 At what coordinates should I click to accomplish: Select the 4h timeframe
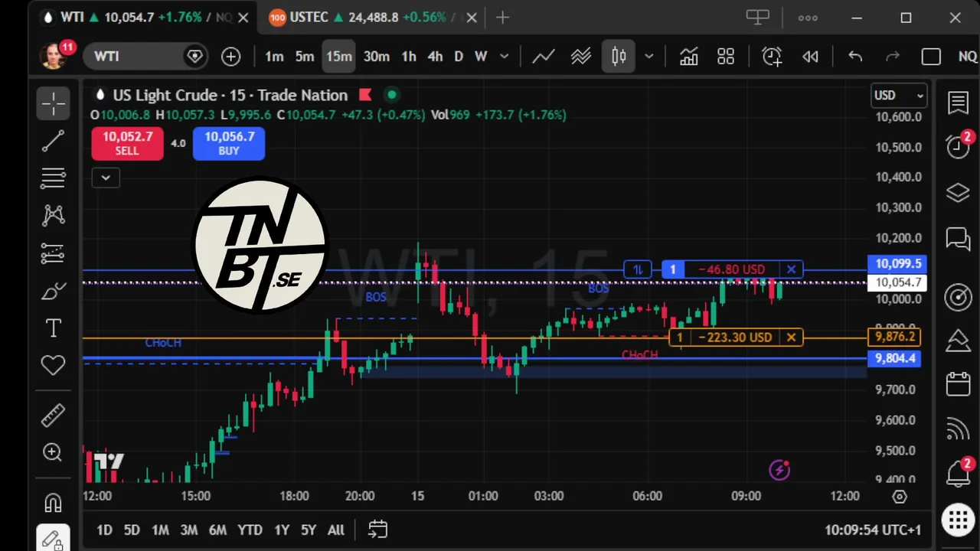coord(435,56)
